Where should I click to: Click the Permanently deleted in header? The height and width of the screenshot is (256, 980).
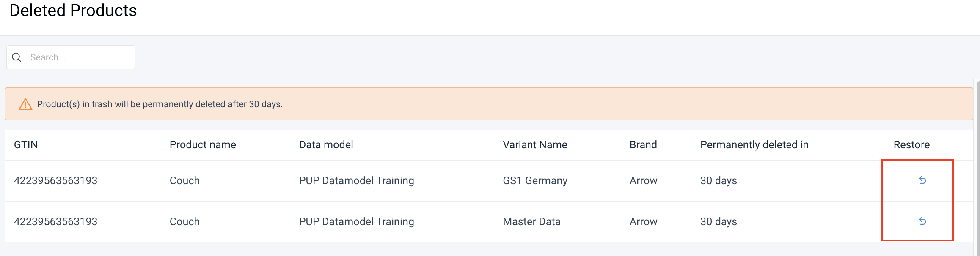754,145
